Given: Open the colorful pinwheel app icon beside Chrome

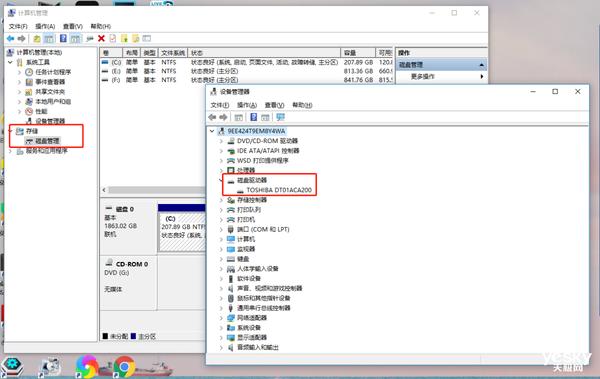Looking at the screenshot, I should pyautogui.click(x=87, y=367).
